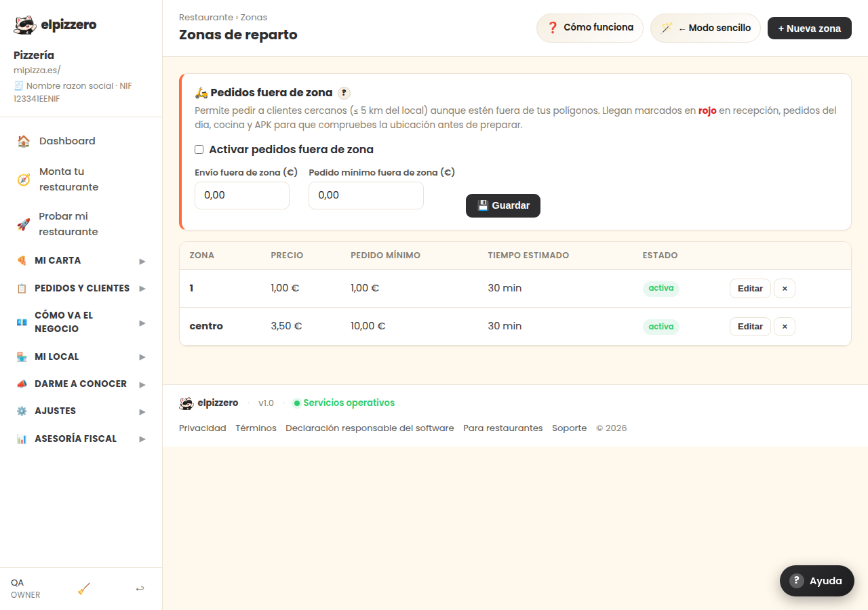
Task: Click Restaurante in the breadcrumb
Action: pyautogui.click(x=206, y=17)
